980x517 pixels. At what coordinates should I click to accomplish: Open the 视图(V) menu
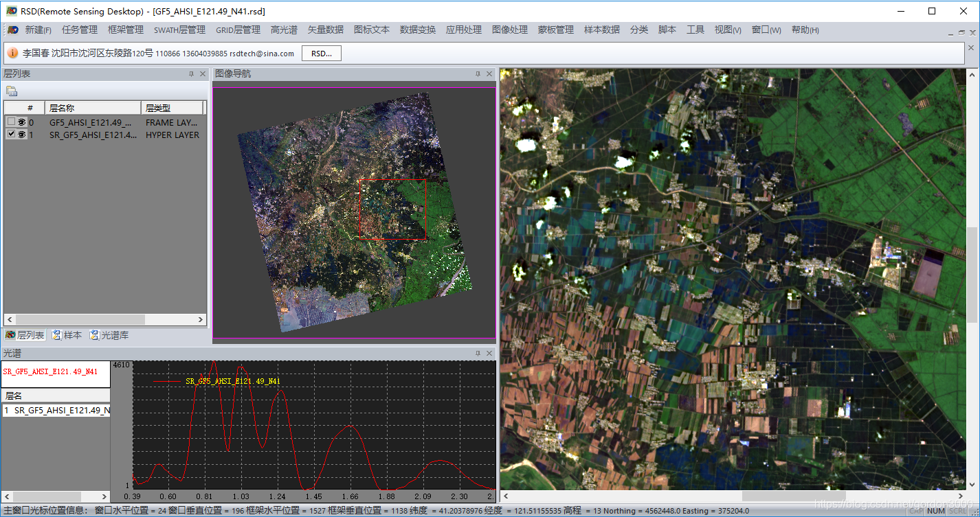728,30
